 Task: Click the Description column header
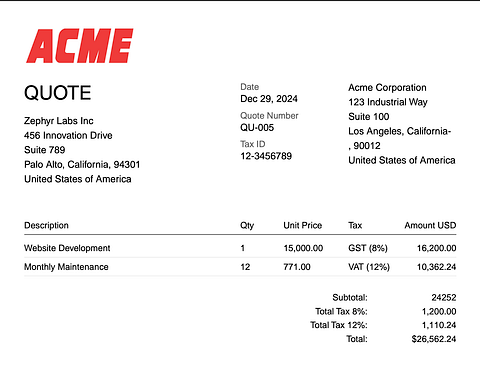46,225
